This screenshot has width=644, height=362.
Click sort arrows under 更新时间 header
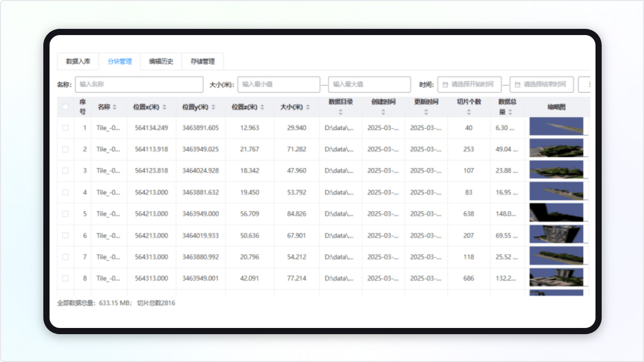tap(426, 112)
